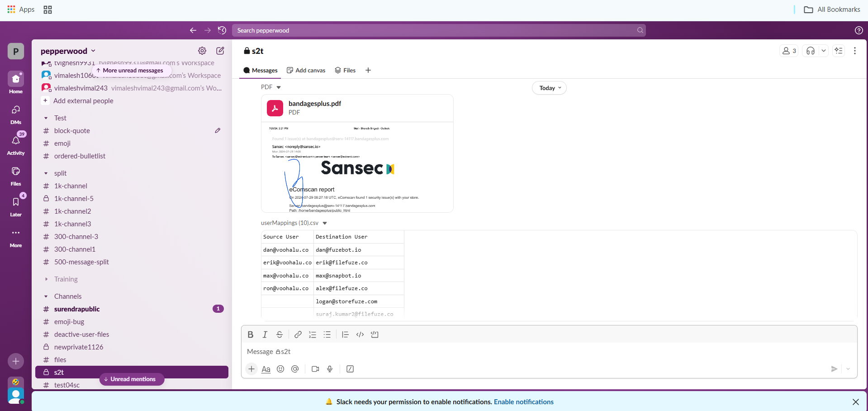Screen dimensions: 868x411
Task: Click the Bold formatting icon
Action: [250, 335]
